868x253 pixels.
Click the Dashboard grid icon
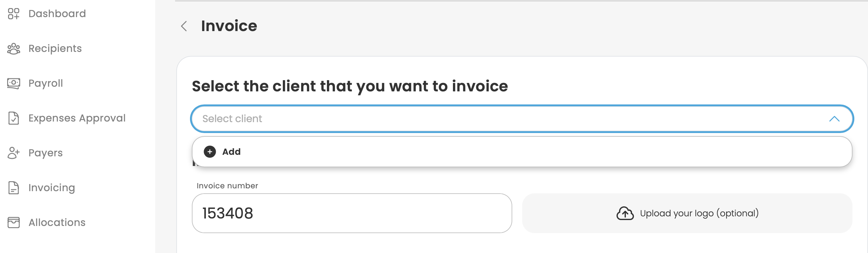pyautogui.click(x=13, y=14)
